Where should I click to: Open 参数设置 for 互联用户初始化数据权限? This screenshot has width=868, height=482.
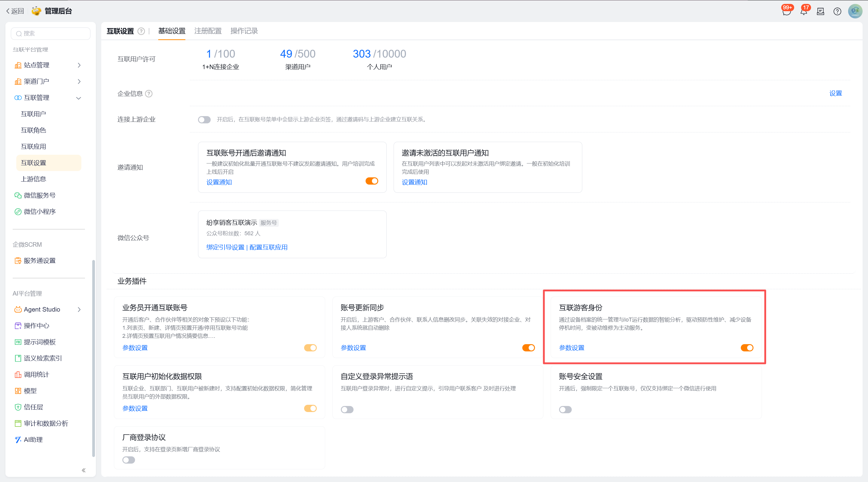[x=135, y=409]
